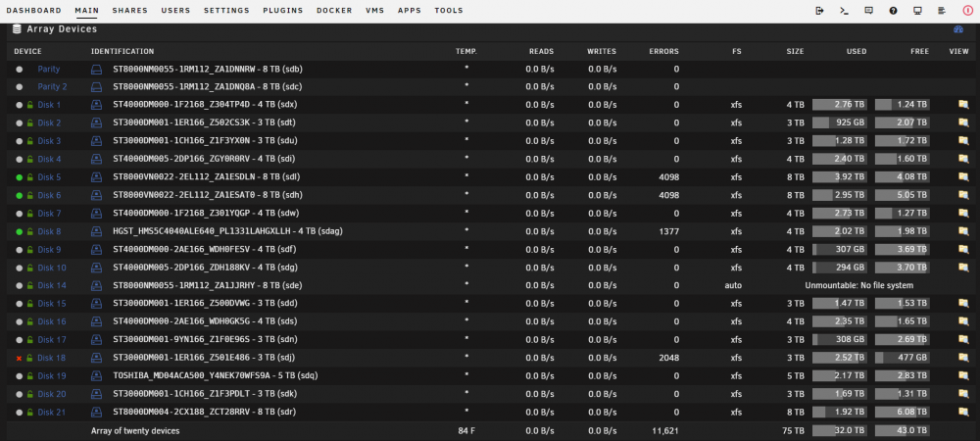Click the red X status on Disk 18
Image resolution: width=980 pixels, height=441 pixels.
click(20, 359)
